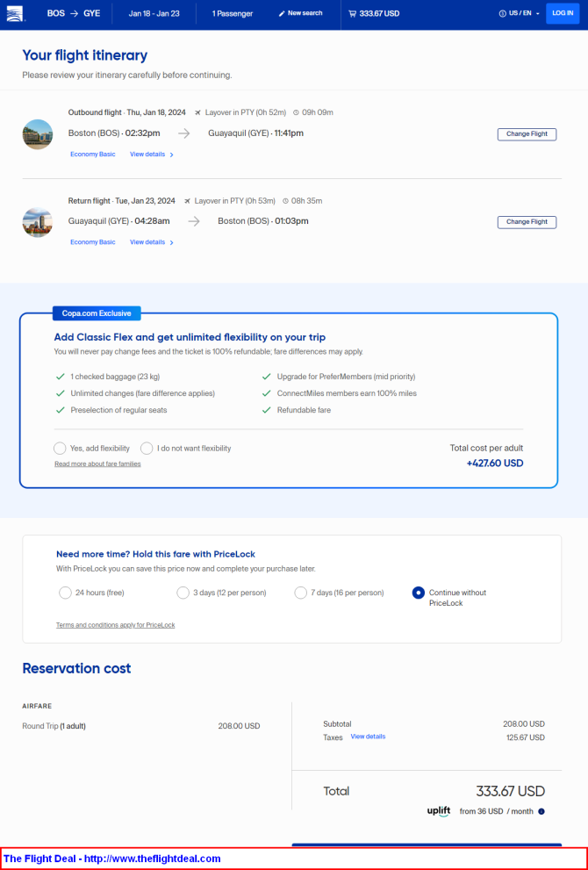Click the Copa Airlines logo
This screenshot has width=588, height=870.
(15, 13)
